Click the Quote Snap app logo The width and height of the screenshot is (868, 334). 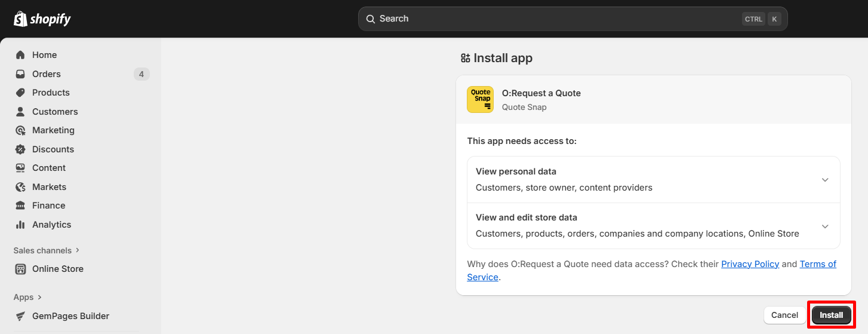pos(480,100)
